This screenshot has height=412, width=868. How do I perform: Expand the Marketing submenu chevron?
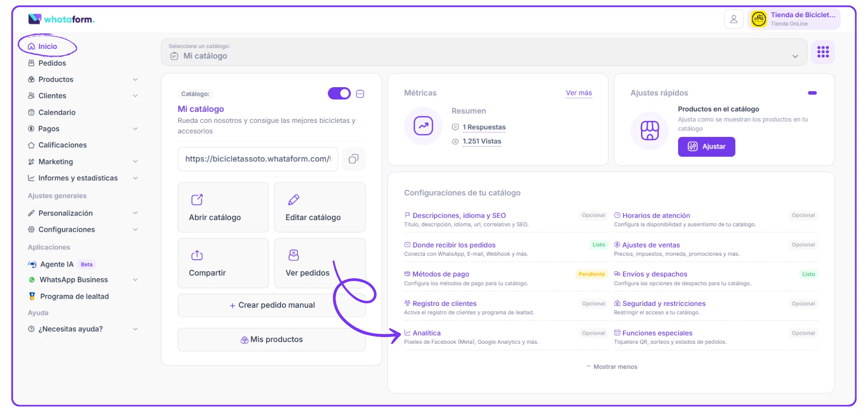point(135,162)
